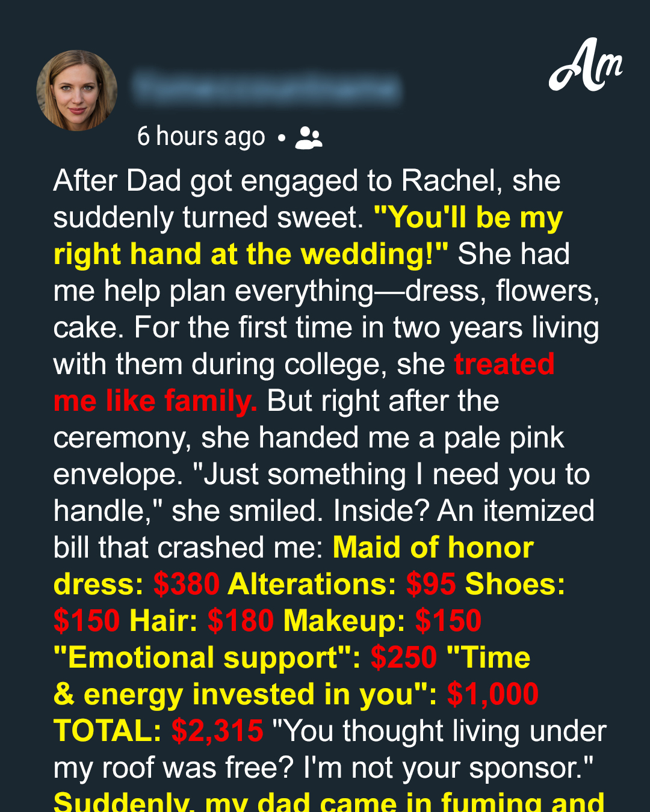Click the blurred username of the poster

(x=267, y=88)
